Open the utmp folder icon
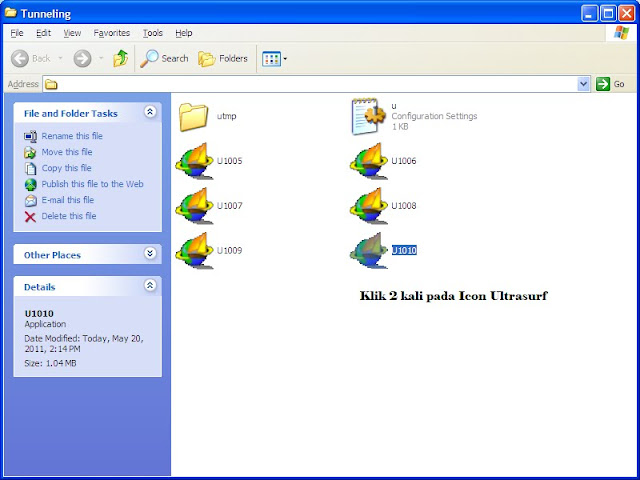The width and height of the screenshot is (640, 480). (x=193, y=117)
